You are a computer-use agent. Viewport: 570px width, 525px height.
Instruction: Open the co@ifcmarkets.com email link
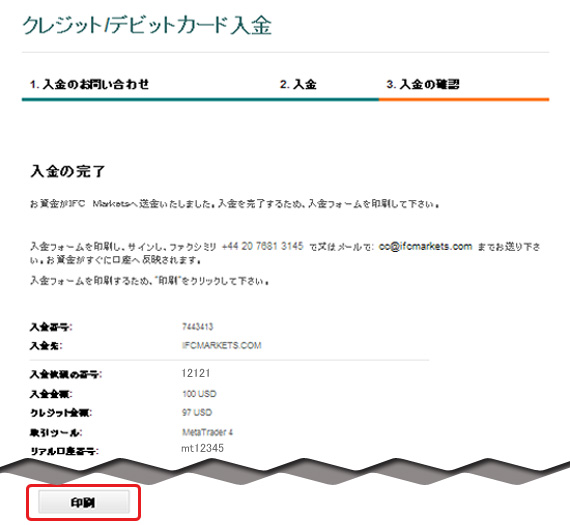425,246
